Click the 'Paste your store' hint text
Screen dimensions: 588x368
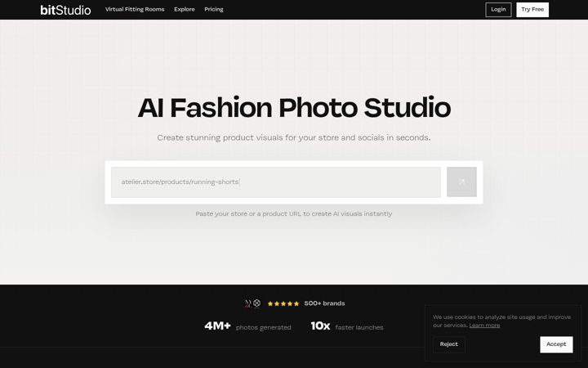(x=294, y=213)
